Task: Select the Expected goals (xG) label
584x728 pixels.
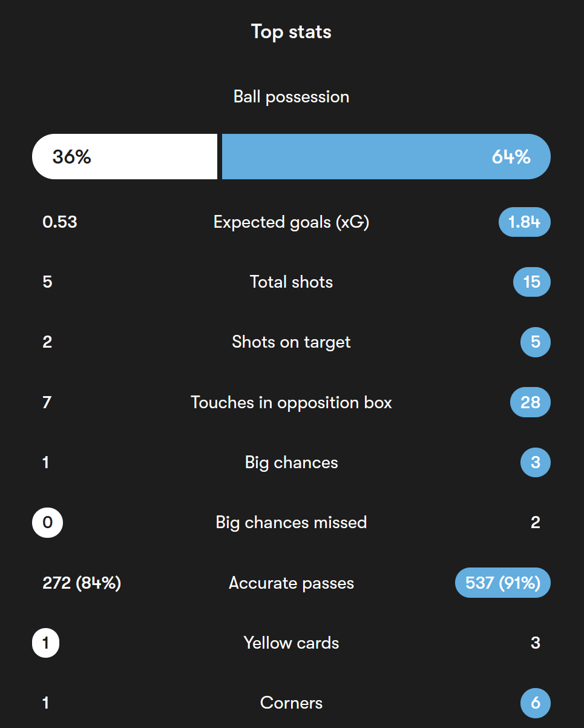Action: [x=291, y=222]
